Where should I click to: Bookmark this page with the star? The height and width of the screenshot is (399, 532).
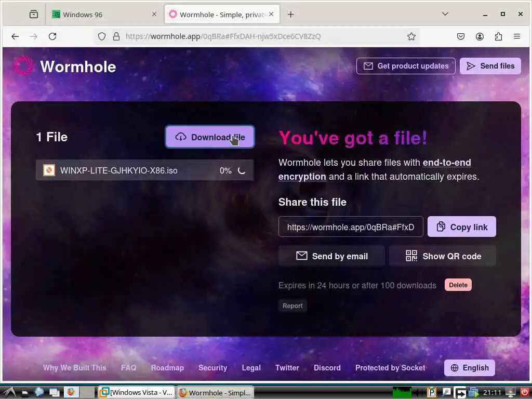coord(411,36)
